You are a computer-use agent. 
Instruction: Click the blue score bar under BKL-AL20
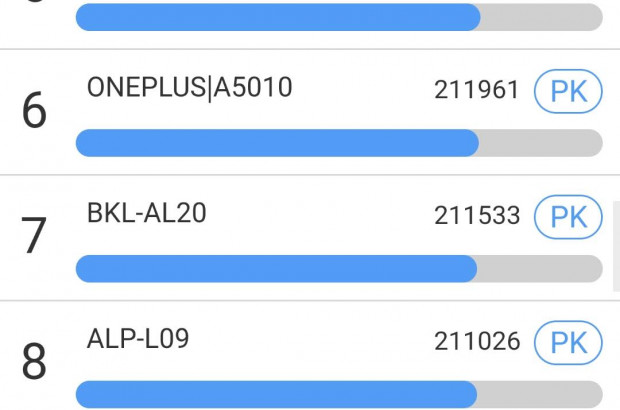coord(276,268)
